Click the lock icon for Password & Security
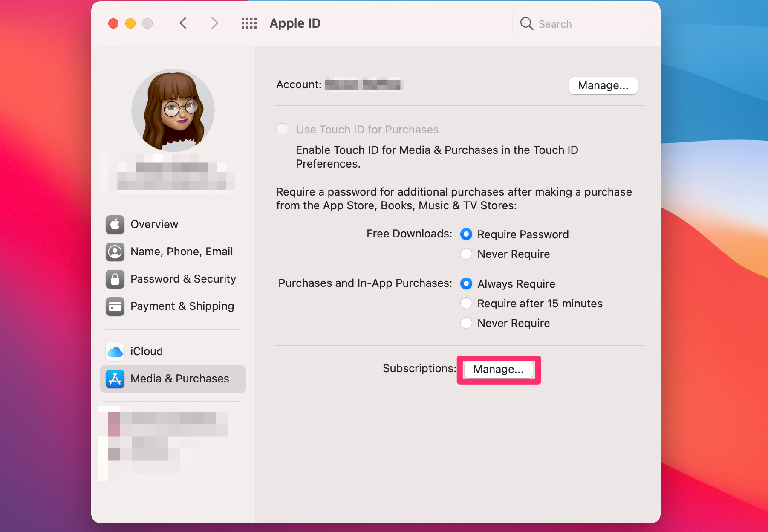Viewport: 768px width, 532px height. point(115,279)
